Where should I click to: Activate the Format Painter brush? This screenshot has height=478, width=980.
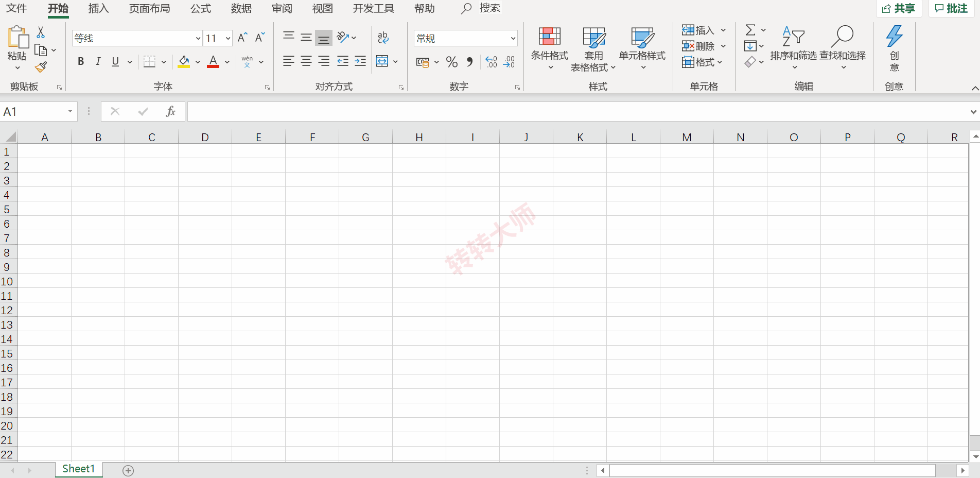tap(41, 67)
